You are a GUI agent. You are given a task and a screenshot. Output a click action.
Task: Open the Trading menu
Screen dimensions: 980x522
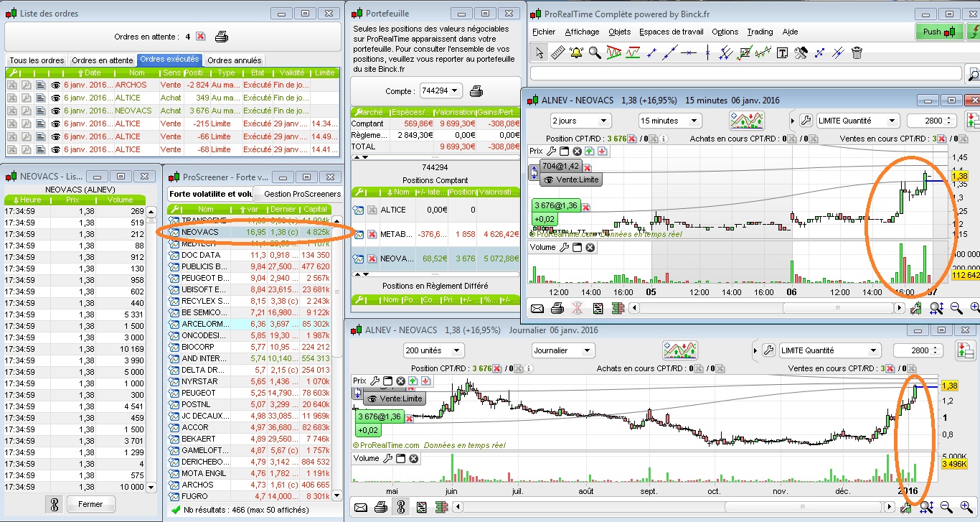[760, 32]
